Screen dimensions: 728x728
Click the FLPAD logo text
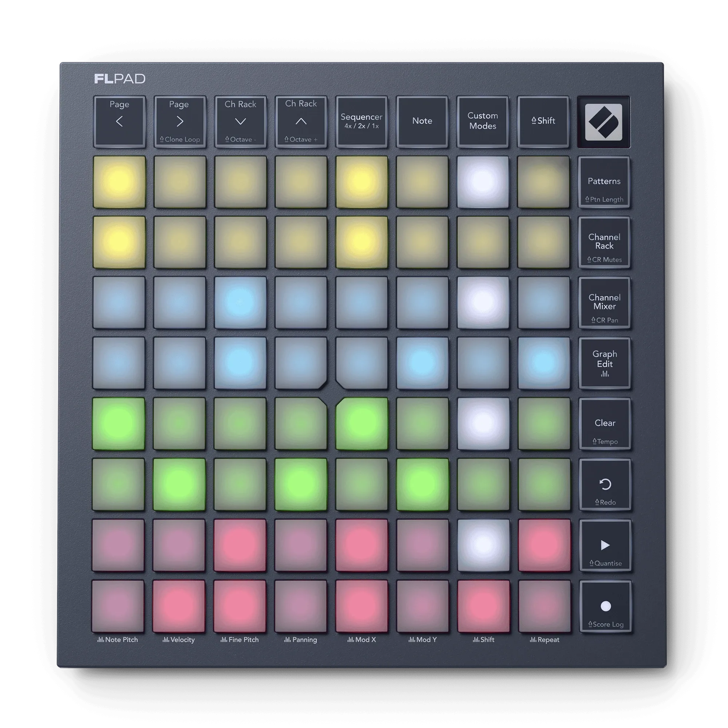point(120,79)
